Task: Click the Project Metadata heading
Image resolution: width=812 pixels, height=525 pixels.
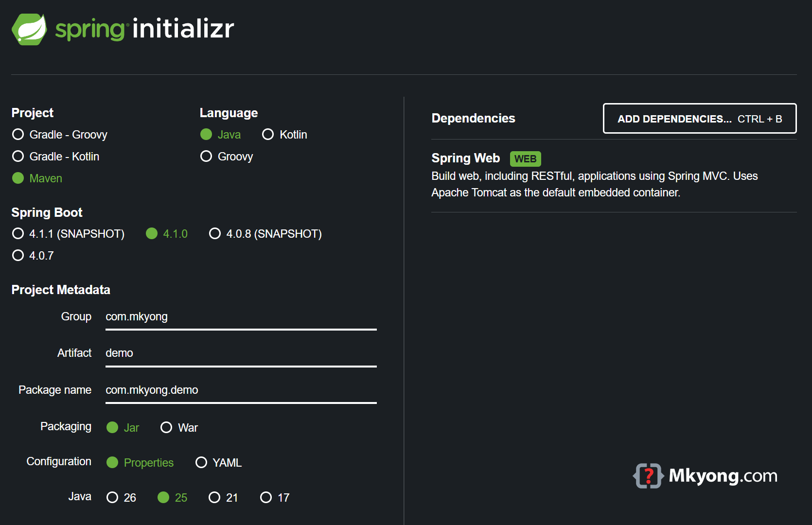Action: point(61,290)
